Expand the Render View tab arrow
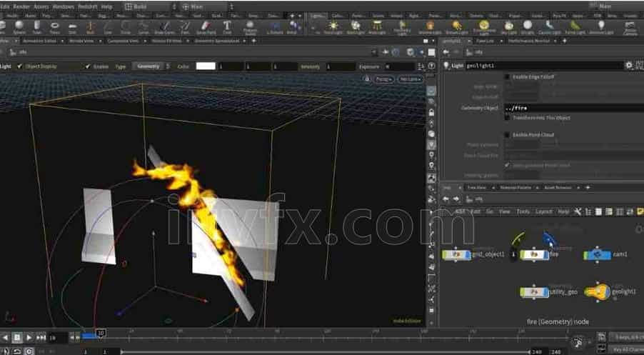The height and width of the screenshot is (355, 644). pyautogui.click(x=101, y=41)
